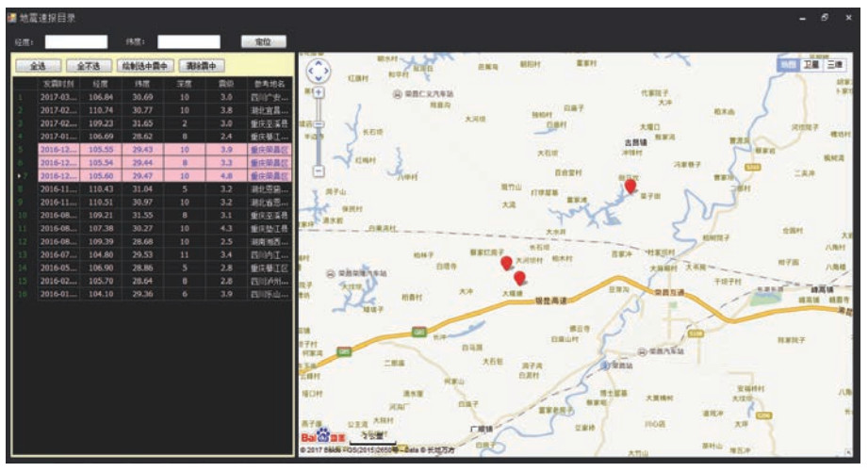868x472 pixels.
Task: Click the longitude cell 105.70
Action: [x=101, y=281]
